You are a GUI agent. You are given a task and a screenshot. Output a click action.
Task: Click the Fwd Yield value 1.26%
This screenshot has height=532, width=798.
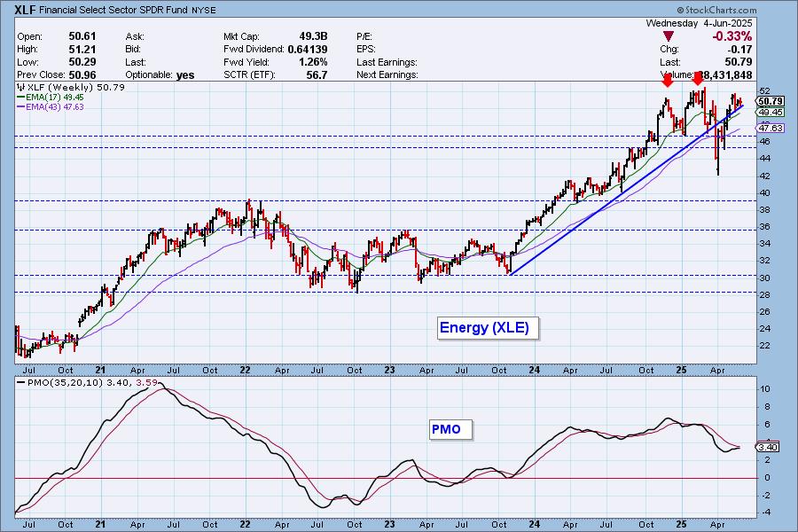coord(314,62)
